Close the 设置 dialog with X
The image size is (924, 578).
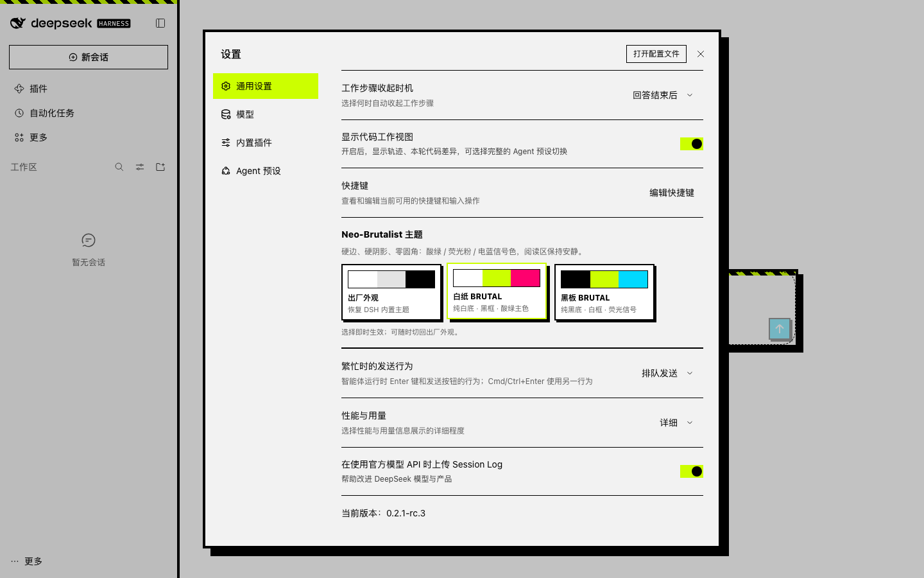click(x=701, y=54)
